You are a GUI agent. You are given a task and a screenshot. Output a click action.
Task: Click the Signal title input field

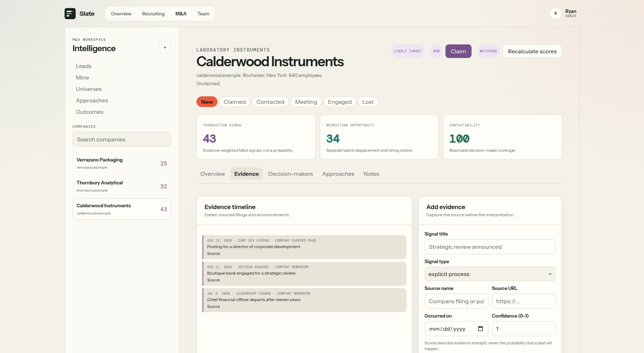click(490, 247)
